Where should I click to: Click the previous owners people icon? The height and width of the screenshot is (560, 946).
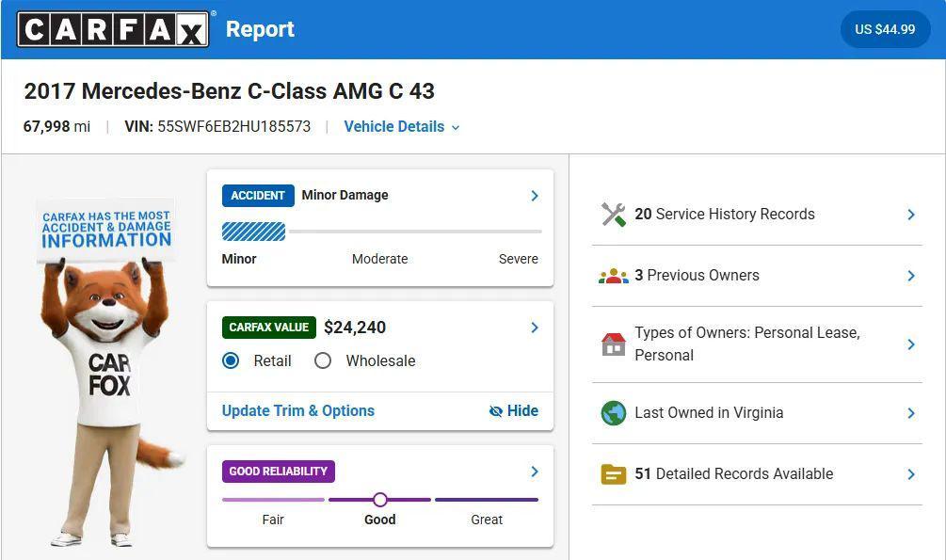pyautogui.click(x=614, y=276)
